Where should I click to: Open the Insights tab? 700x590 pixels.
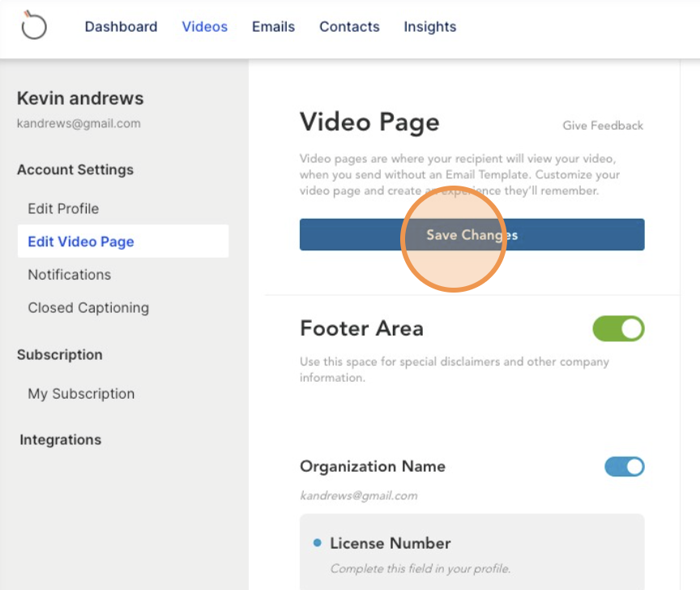pos(430,27)
